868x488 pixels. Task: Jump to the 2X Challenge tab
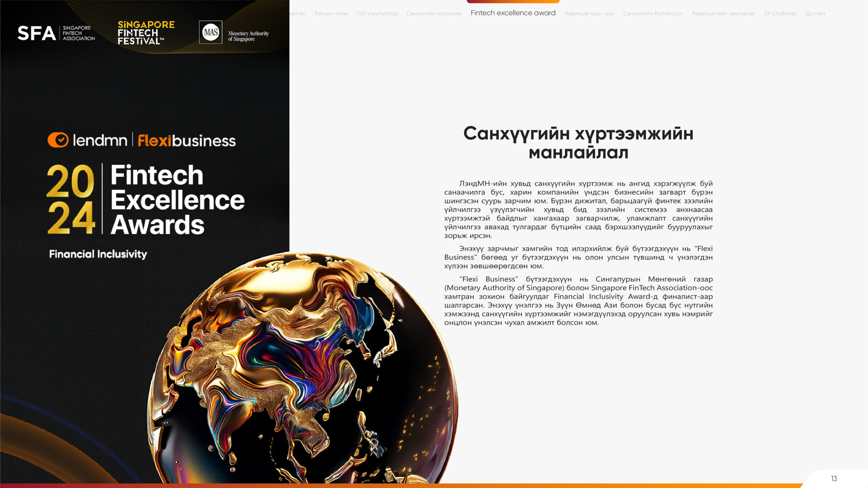tap(780, 14)
